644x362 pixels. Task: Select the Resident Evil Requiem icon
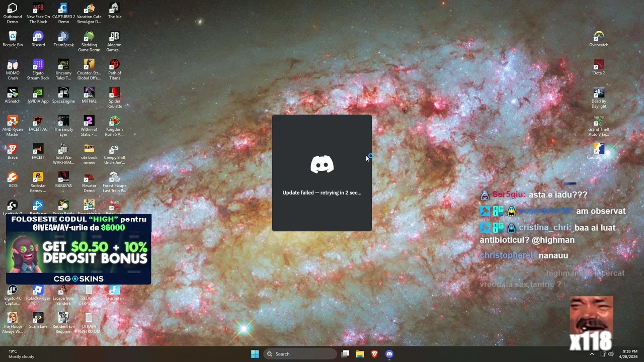63,323
